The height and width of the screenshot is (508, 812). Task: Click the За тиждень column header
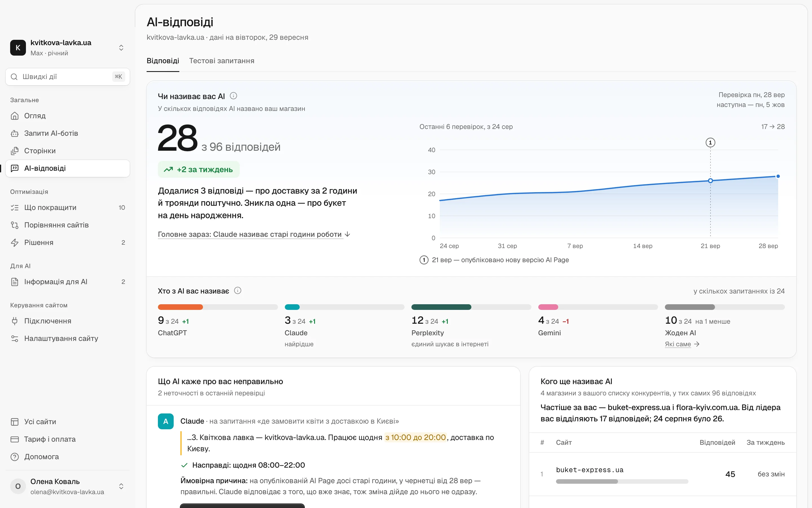(765, 442)
